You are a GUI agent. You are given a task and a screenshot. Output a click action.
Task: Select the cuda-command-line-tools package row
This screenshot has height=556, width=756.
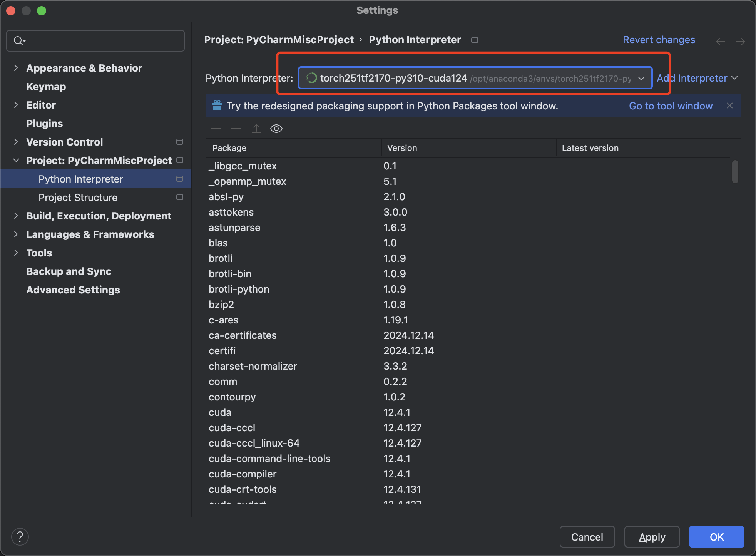468,459
